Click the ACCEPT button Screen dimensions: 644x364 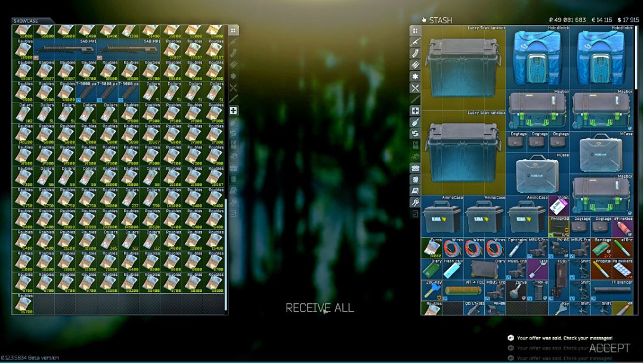tap(609, 348)
